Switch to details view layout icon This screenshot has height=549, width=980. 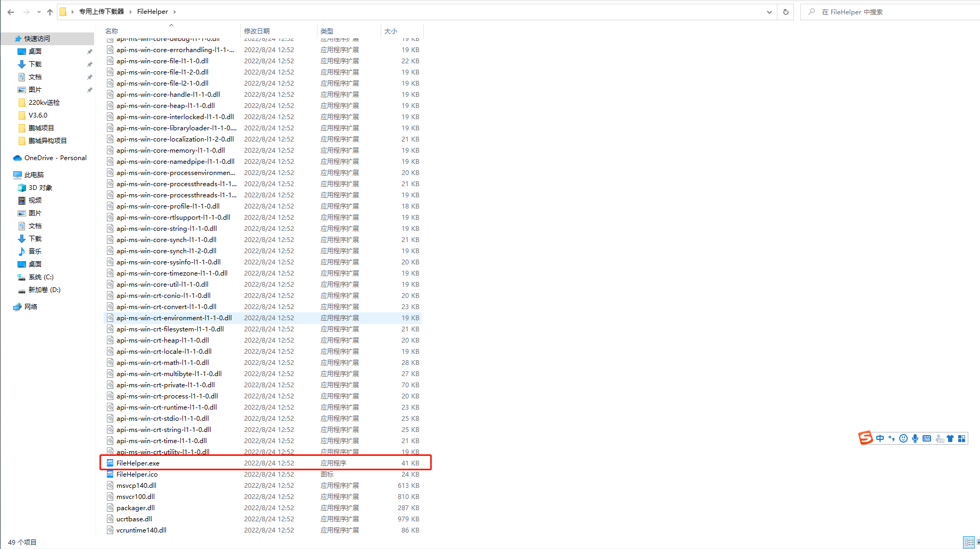tap(969, 542)
